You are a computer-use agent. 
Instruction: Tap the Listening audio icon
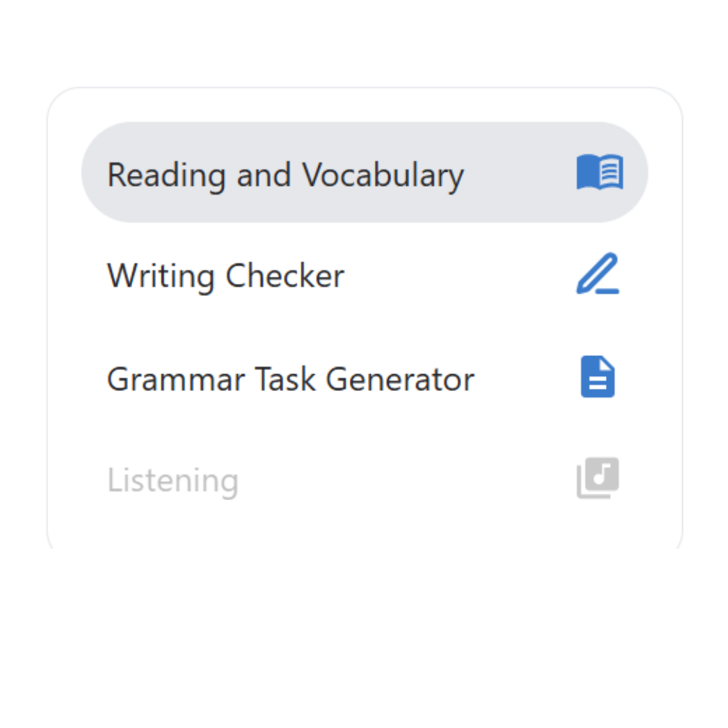coord(597,479)
